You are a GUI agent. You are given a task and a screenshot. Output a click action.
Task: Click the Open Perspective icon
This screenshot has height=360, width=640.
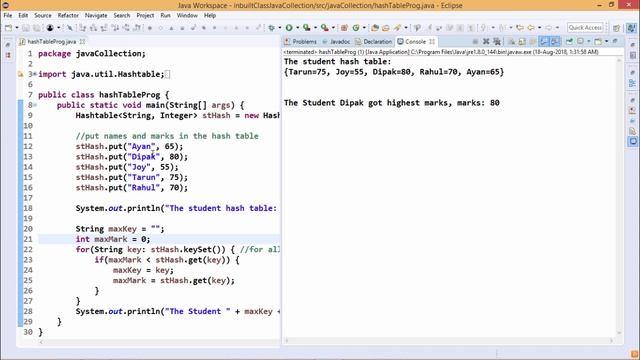pyautogui.click(x=616, y=28)
